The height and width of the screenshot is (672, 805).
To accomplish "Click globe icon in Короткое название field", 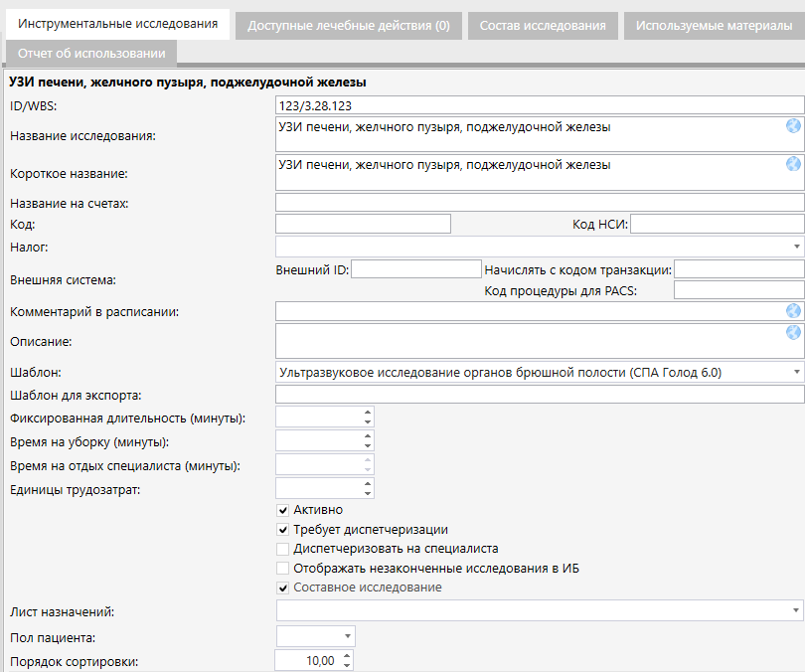I will [x=793, y=164].
